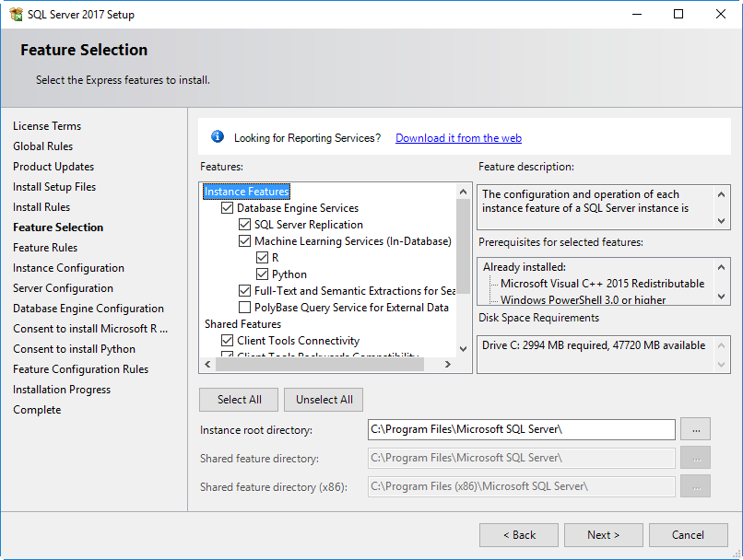Toggle Full-Text and Semantic Extractions checkbox
Viewport: 743px width, 560px height.
(x=244, y=291)
